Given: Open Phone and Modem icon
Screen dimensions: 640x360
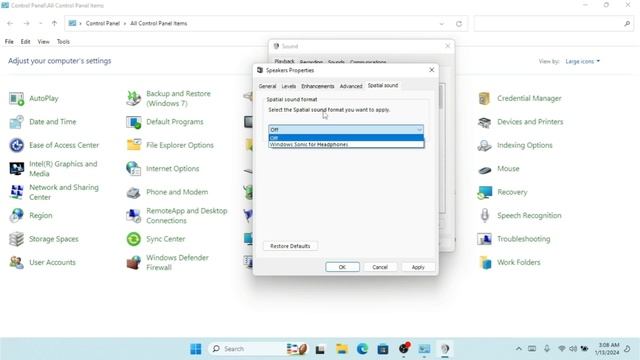Looking at the screenshot, I should pyautogui.click(x=133, y=192).
